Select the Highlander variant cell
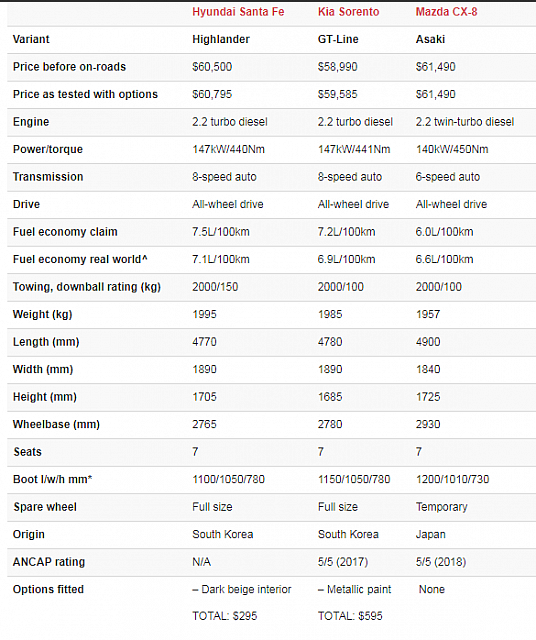The image size is (536, 640). [221, 39]
